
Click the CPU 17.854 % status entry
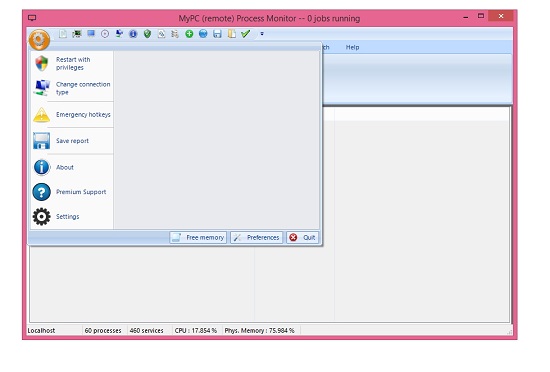pyautogui.click(x=196, y=331)
